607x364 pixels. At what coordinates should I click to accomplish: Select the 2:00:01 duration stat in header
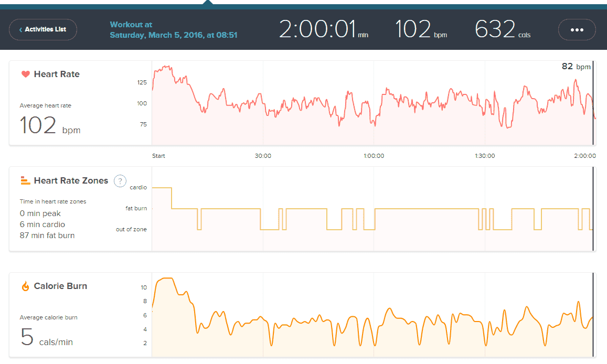tap(323, 29)
